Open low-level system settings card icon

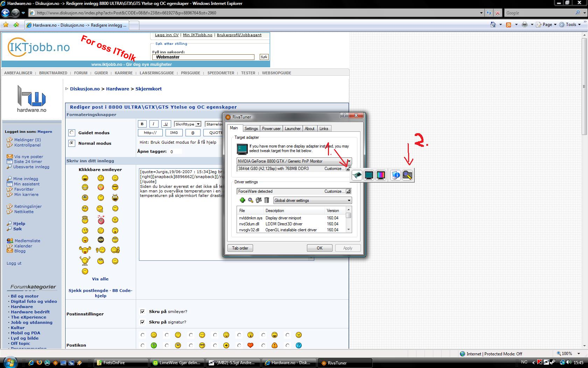pos(357,175)
